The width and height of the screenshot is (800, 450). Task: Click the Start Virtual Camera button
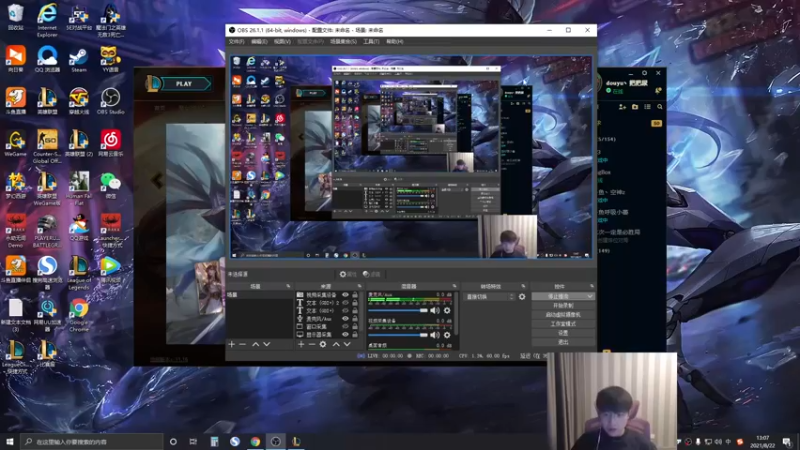pos(563,315)
